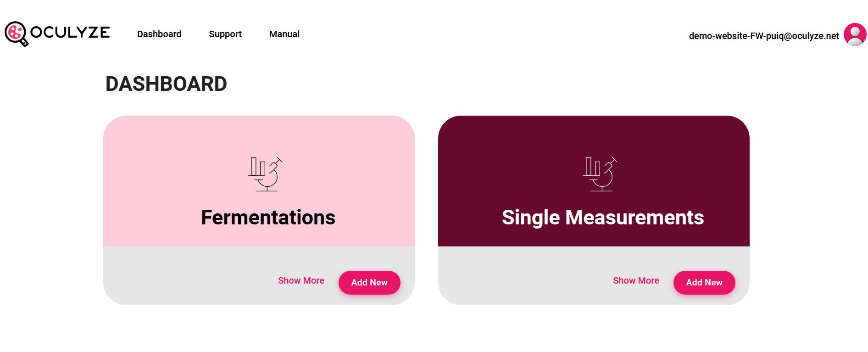This screenshot has width=868, height=352.
Task: Click the DASHBOARD page heading
Action: (166, 84)
